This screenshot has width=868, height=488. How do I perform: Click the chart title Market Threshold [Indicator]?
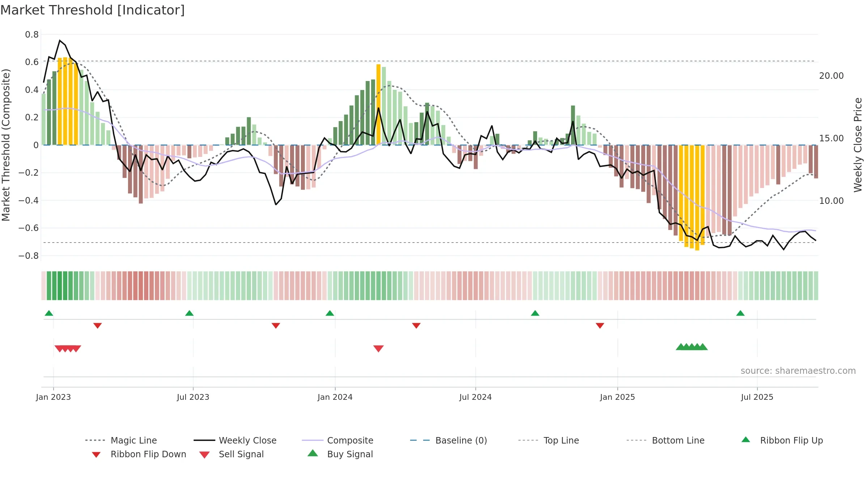(x=93, y=10)
